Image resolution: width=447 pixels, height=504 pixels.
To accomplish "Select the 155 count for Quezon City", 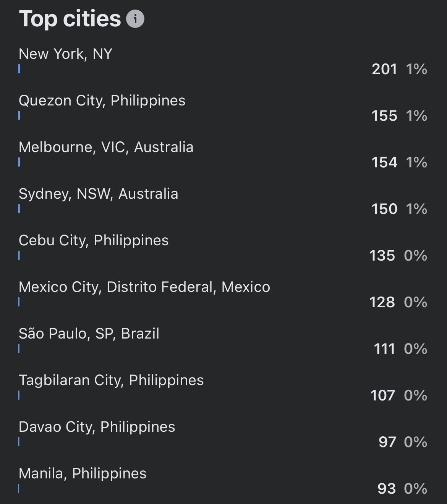I will 384,116.
